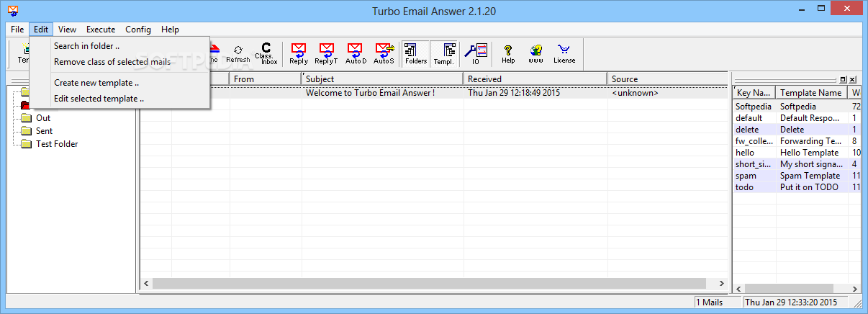
Task: Click the Reply envelope icon
Action: pyautogui.click(x=299, y=53)
